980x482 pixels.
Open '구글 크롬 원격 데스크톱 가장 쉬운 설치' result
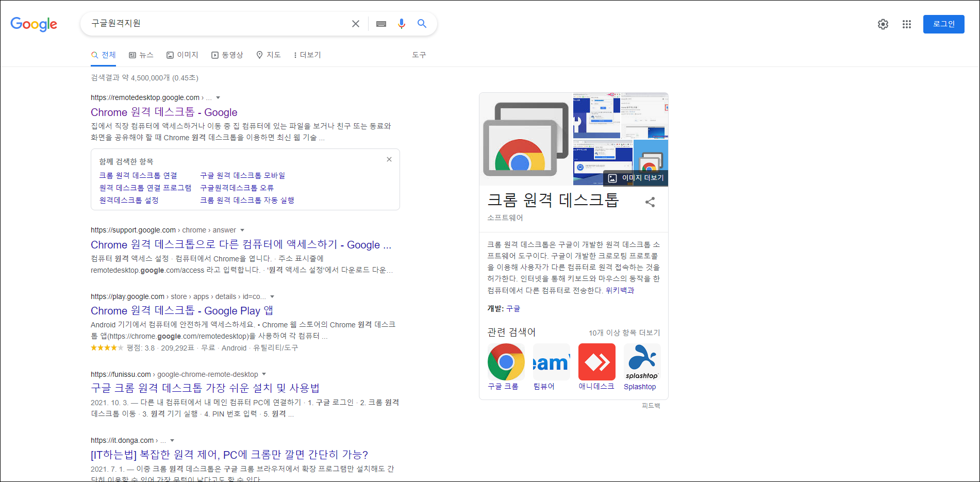205,388
